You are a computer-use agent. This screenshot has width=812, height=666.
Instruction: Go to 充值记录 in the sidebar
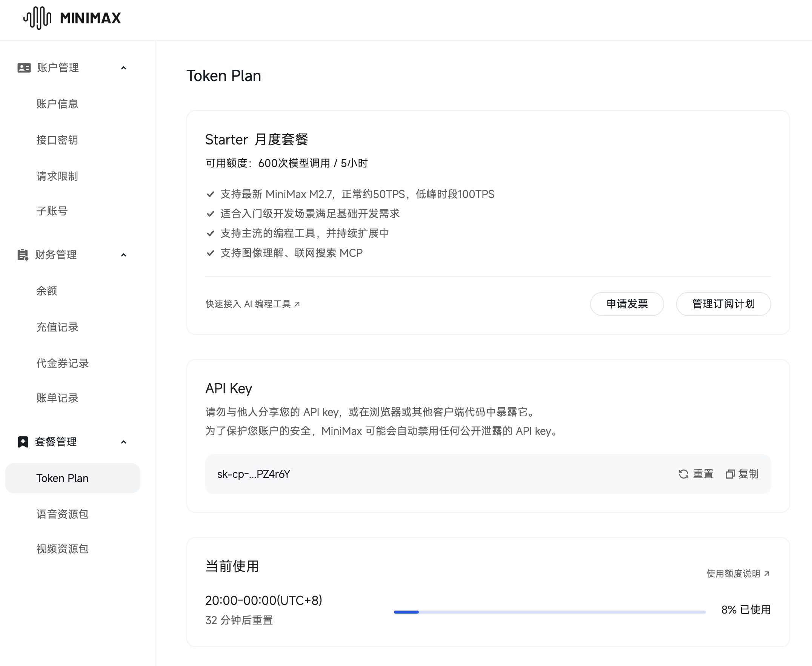[x=57, y=327]
